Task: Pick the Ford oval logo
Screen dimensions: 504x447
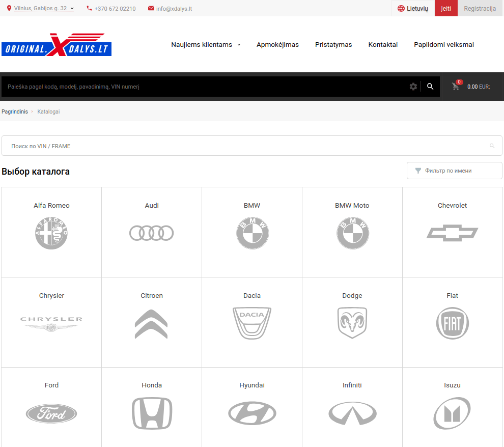Action: click(x=51, y=413)
